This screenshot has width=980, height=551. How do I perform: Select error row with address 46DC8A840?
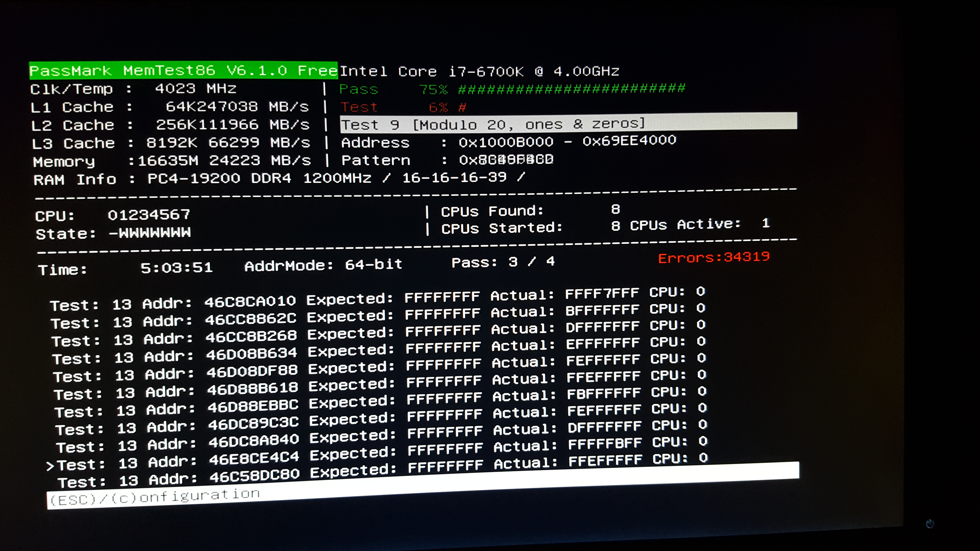pyautogui.click(x=382, y=436)
